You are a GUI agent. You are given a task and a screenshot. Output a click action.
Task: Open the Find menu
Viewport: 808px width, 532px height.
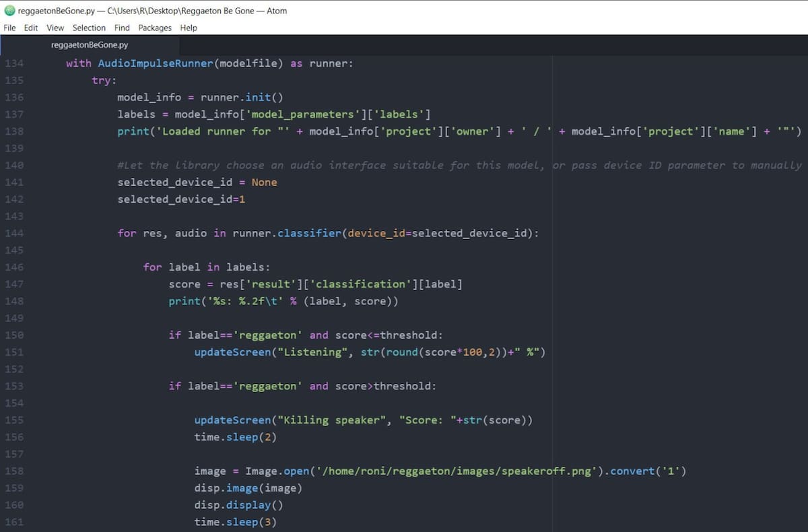click(x=122, y=28)
